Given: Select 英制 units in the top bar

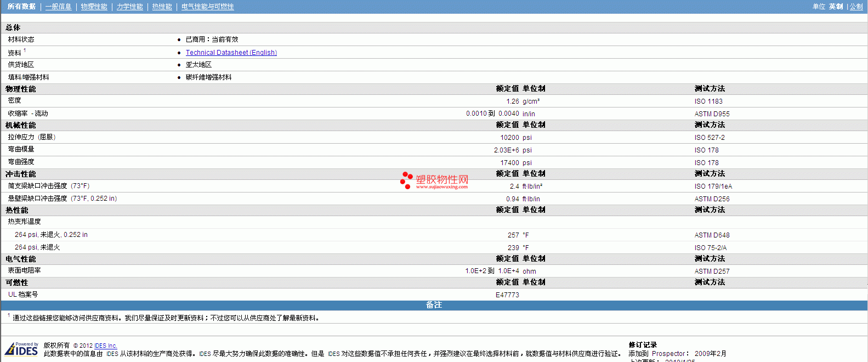Looking at the screenshot, I should (x=836, y=7).
